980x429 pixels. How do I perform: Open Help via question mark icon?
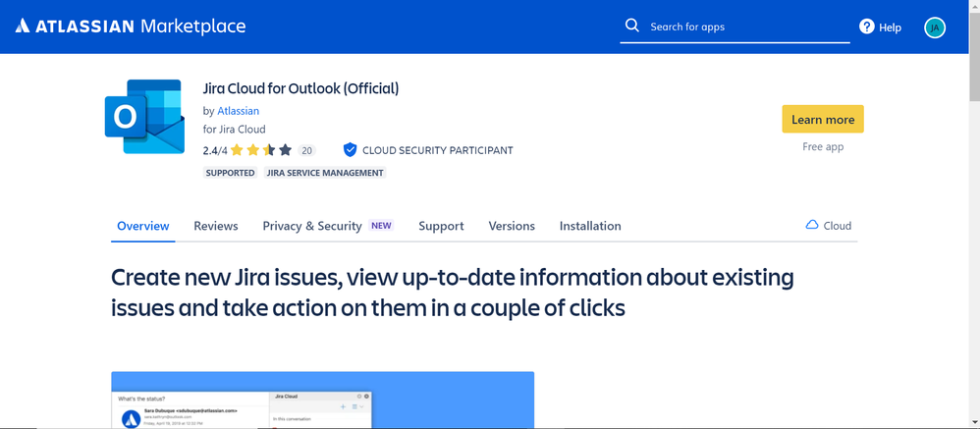866,27
